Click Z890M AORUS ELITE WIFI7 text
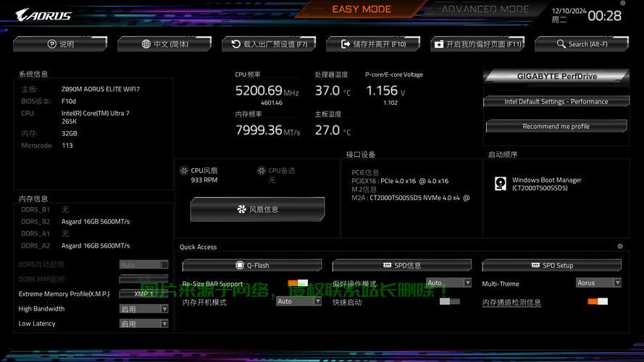The image size is (644, 362). click(x=101, y=89)
